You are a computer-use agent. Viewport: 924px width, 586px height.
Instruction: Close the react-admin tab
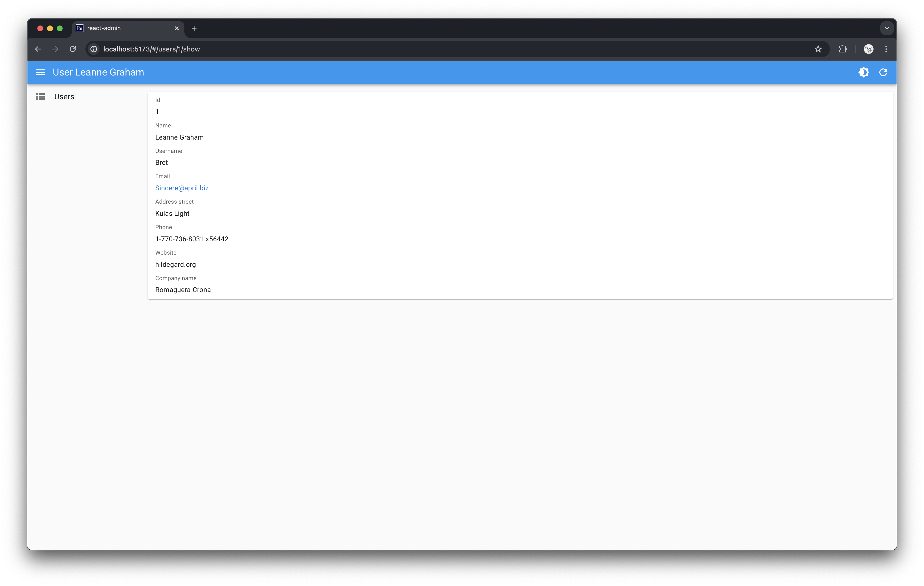pyautogui.click(x=176, y=28)
